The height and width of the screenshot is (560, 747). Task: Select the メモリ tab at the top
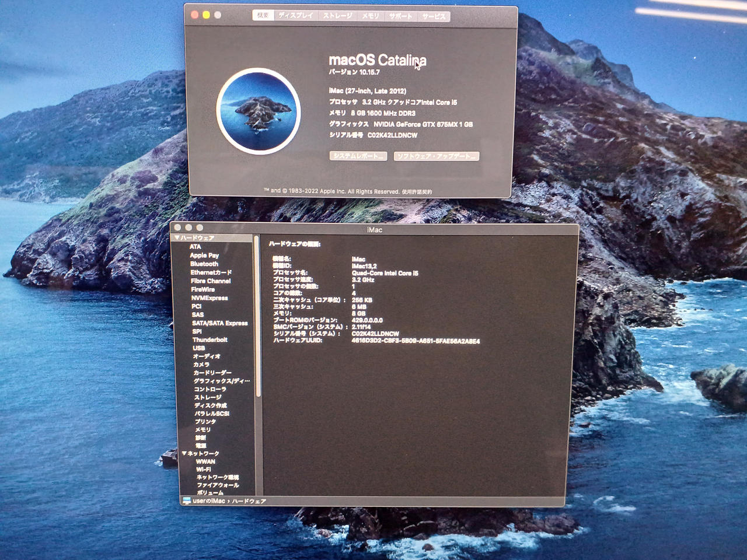pyautogui.click(x=370, y=16)
